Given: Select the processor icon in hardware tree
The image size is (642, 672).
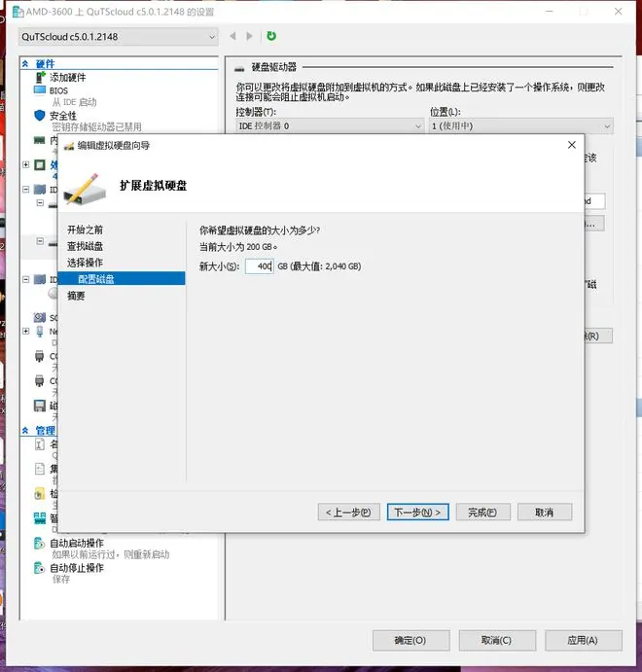Looking at the screenshot, I should 40,165.
